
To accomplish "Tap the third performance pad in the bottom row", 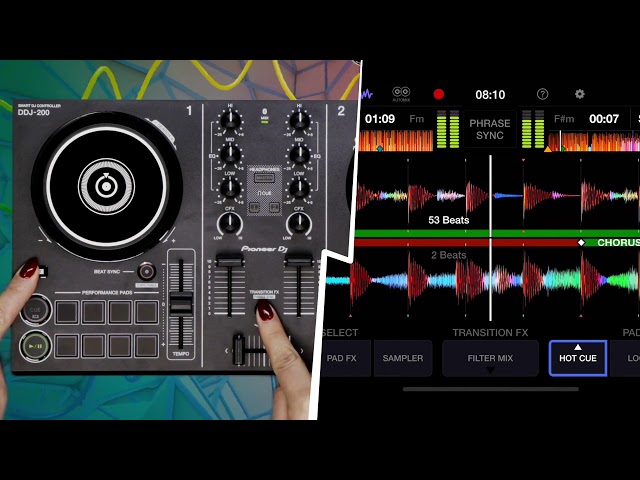I will point(120,345).
